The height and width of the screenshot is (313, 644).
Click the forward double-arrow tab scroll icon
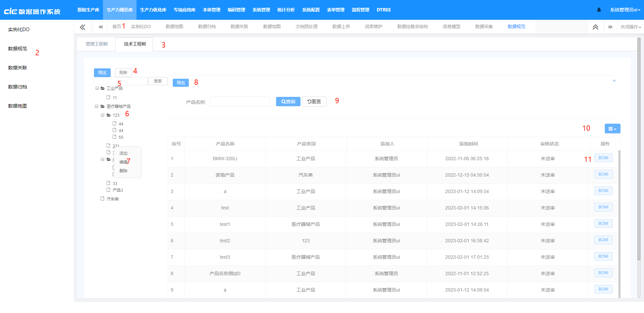point(610,27)
